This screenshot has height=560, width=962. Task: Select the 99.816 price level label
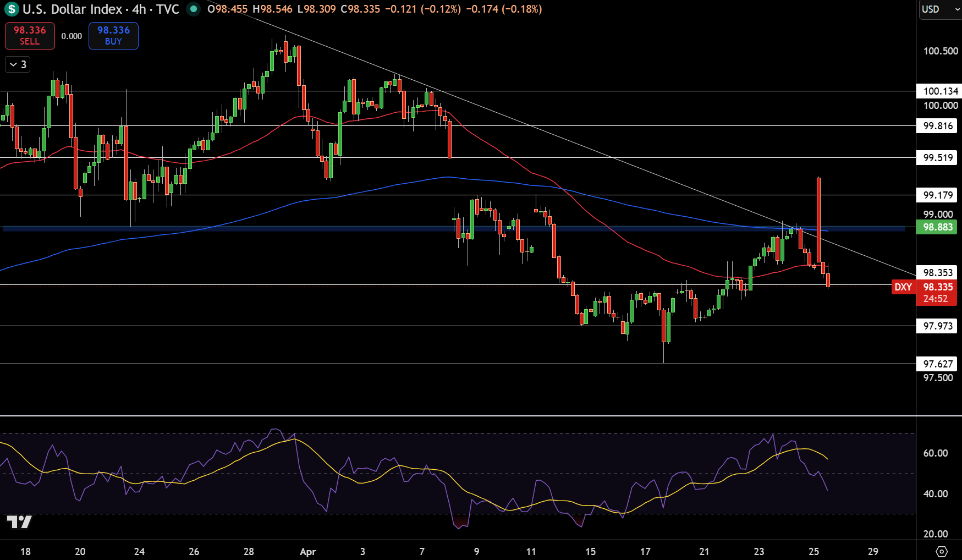[x=938, y=126]
